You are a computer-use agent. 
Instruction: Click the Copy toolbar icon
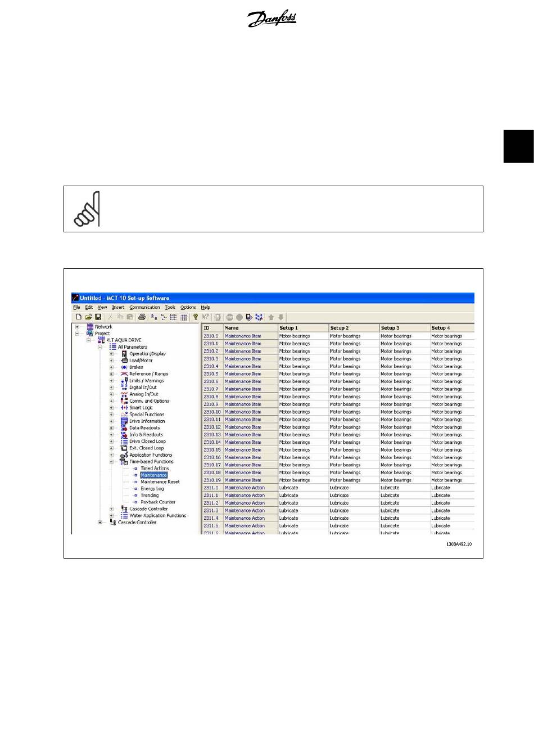[x=120, y=317]
